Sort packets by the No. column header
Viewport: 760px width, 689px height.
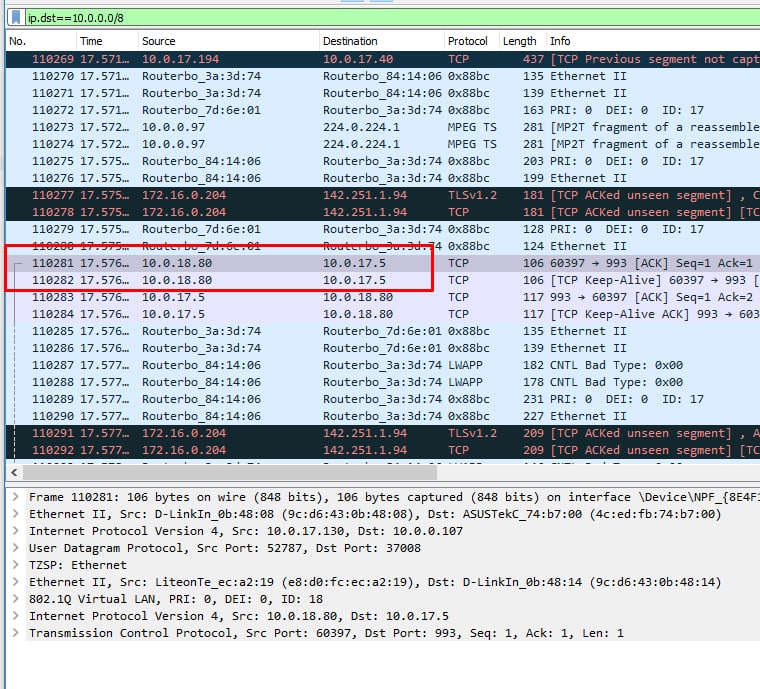click(x=41, y=41)
